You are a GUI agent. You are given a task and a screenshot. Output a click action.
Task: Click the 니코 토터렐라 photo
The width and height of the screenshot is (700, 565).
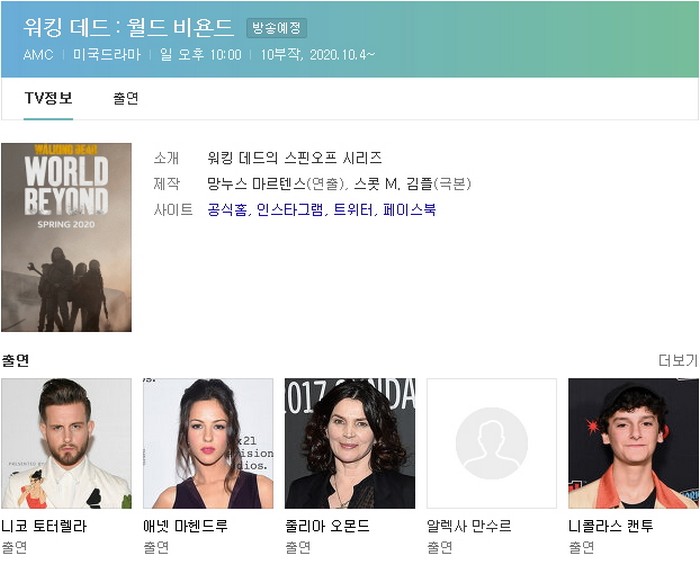pos(66,443)
